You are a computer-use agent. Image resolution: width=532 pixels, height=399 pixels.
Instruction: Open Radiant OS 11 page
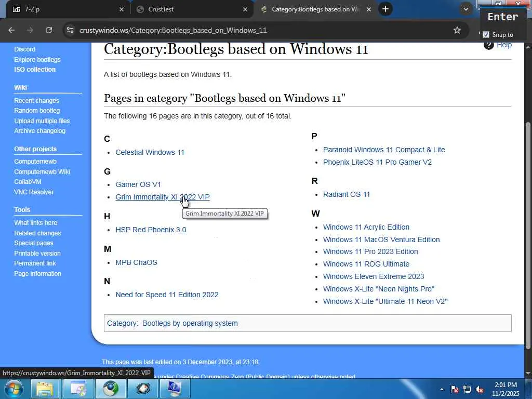[x=347, y=194]
